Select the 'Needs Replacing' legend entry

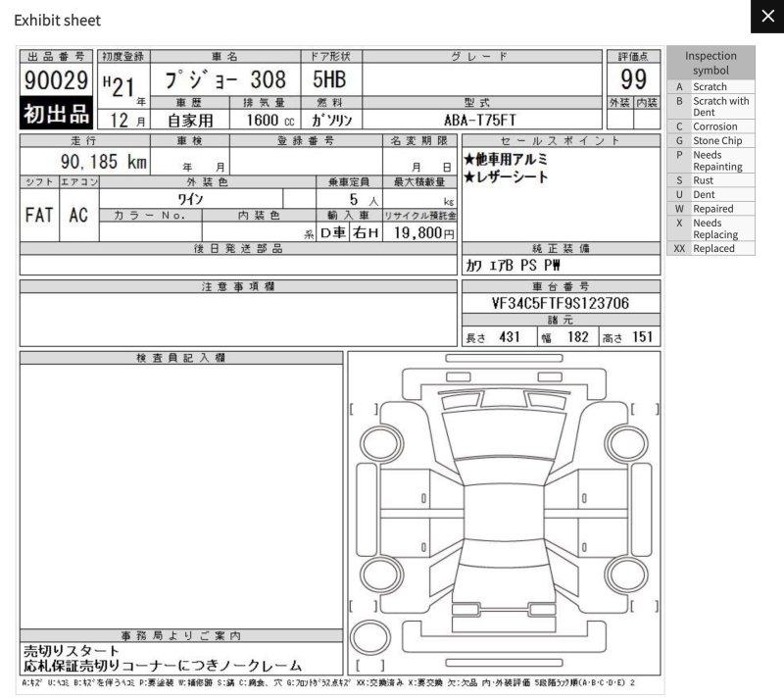pyautogui.click(x=714, y=228)
